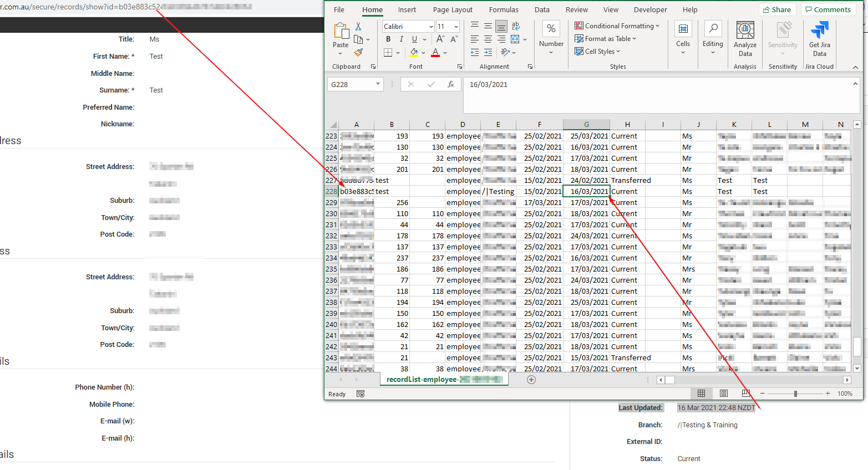Screen dimensions: 868x470
Task: Open the Cells button
Action: (x=683, y=38)
